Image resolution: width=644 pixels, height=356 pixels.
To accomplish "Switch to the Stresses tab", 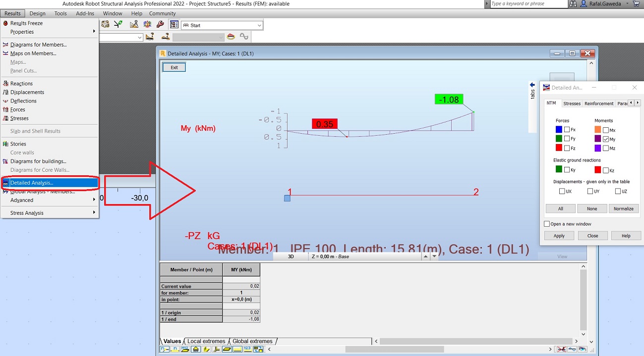I will tap(572, 103).
